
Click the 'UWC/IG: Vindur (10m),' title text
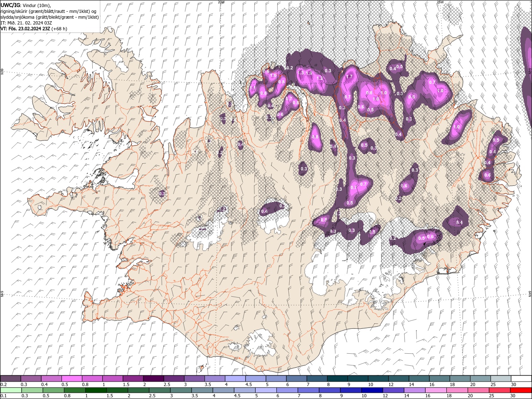tap(26, 5)
